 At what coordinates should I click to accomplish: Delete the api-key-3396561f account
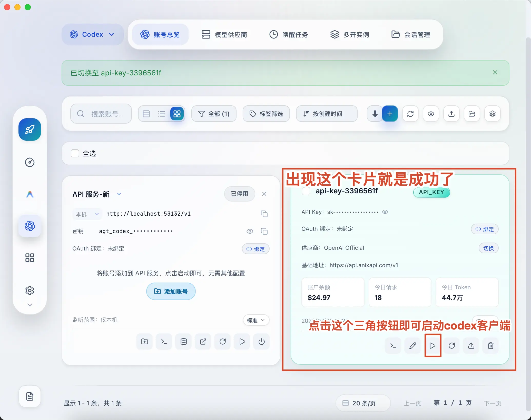[491, 346]
